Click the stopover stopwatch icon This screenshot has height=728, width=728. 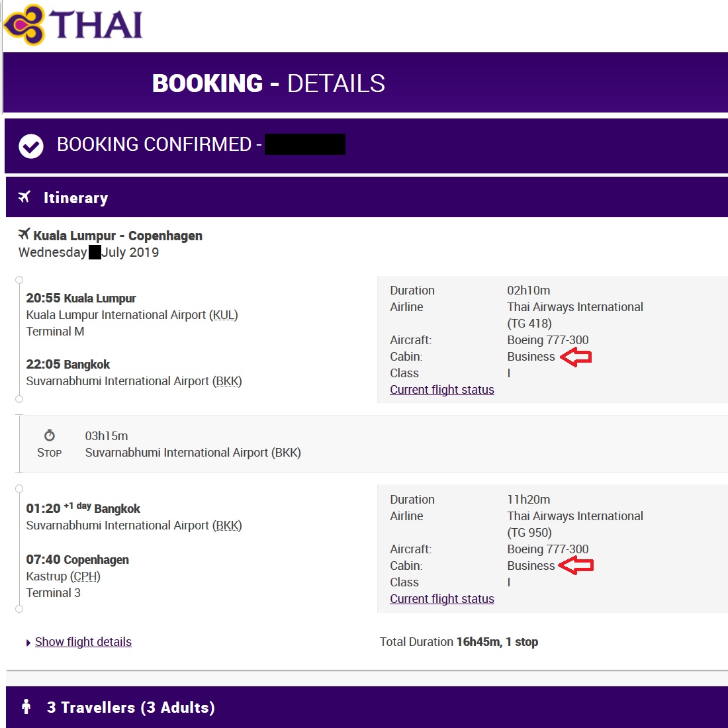coord(50,435)
